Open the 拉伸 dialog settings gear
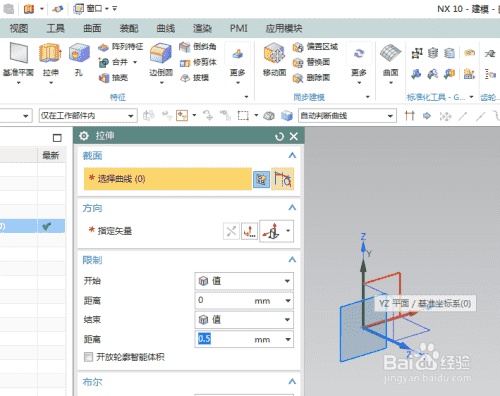 84,136
